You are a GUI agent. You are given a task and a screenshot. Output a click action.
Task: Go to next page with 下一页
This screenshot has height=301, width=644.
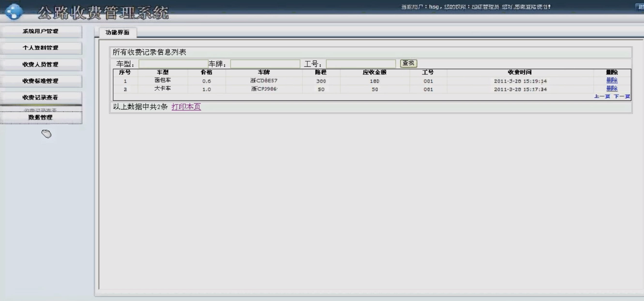(x=622, y=96)
